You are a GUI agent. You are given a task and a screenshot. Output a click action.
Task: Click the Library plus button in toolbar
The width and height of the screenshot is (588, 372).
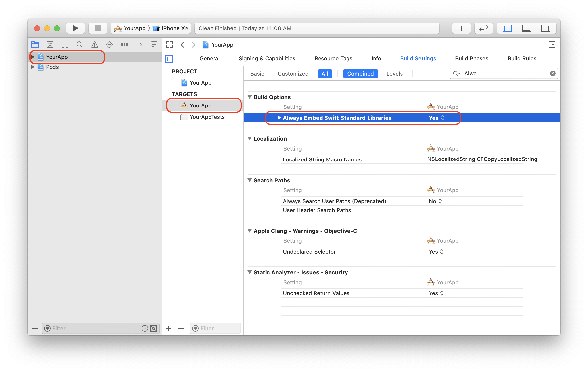461,28
